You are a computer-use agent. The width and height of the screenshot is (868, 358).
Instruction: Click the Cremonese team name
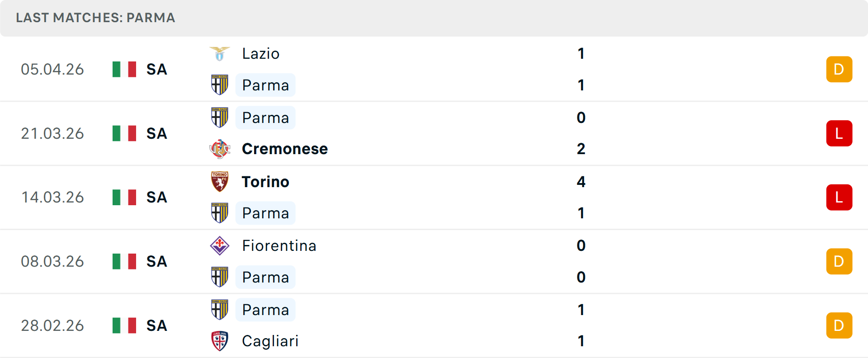coord(285,148)
